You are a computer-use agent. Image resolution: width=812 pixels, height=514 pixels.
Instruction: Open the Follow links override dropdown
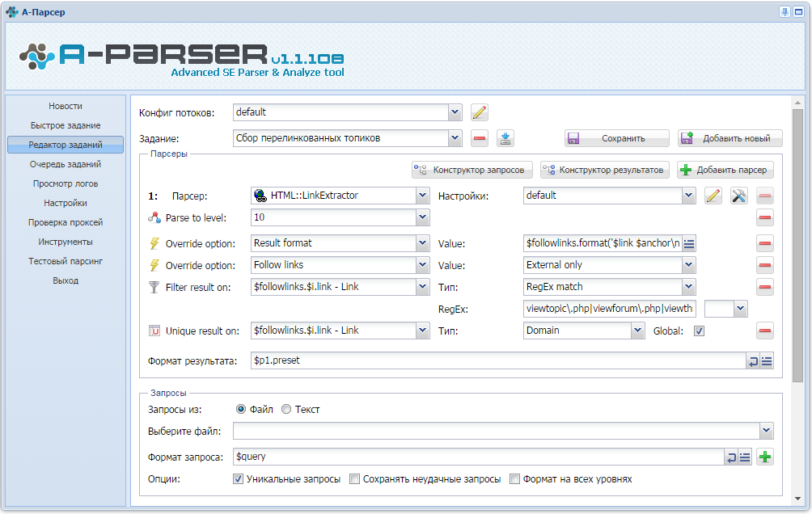422,264
